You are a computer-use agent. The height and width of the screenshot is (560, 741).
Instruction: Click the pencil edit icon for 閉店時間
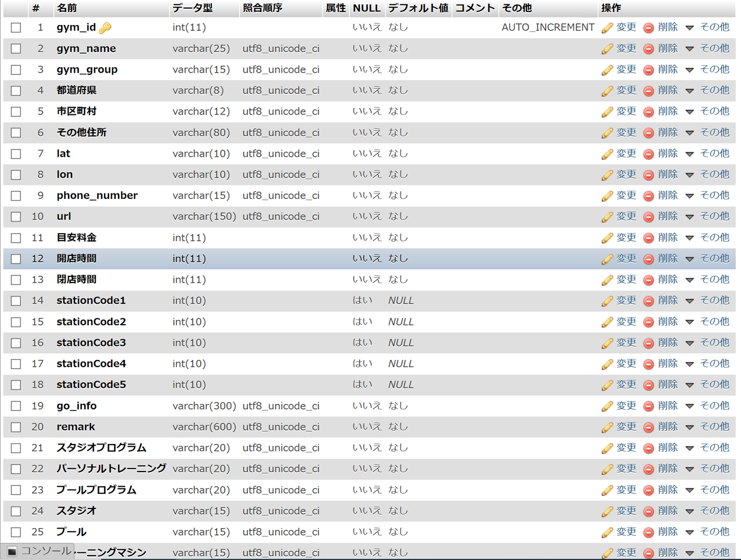(x=607, y=280)
